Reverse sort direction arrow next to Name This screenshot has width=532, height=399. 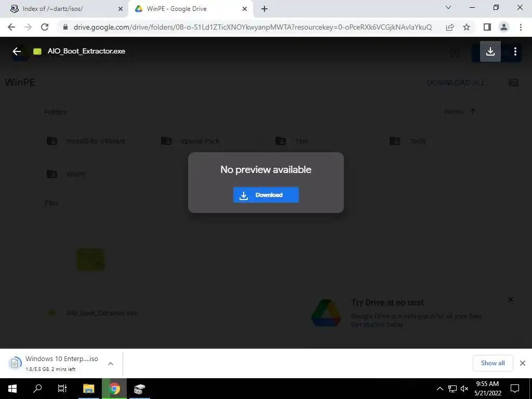473,112
